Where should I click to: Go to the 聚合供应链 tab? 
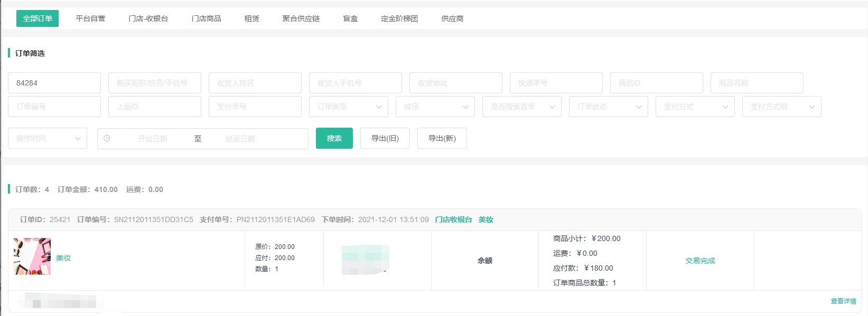[x=301, y=18]
